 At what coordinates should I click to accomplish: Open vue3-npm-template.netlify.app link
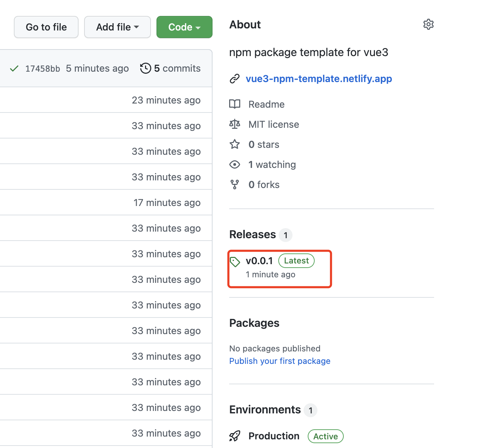point(319,79)
